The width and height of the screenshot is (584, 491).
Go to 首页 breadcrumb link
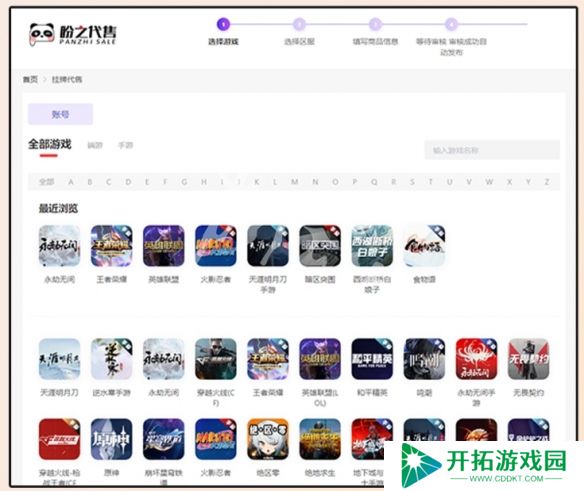tap(30, 79)
